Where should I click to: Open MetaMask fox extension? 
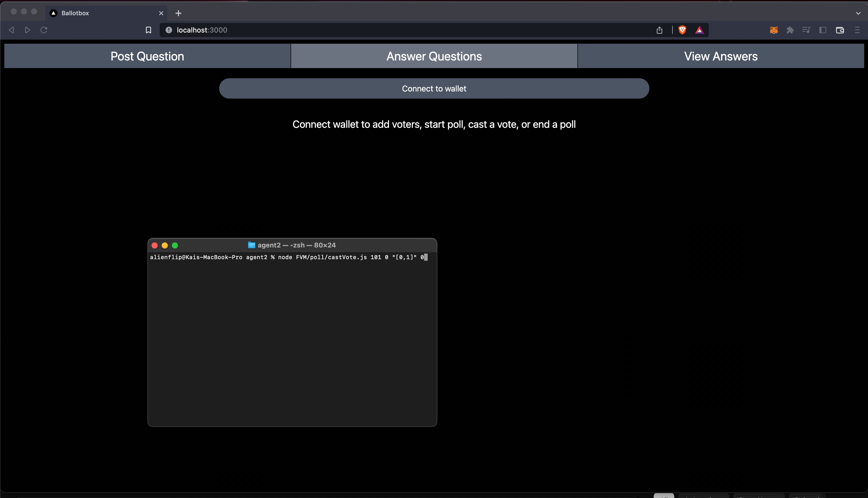click(x=773, y=30)
